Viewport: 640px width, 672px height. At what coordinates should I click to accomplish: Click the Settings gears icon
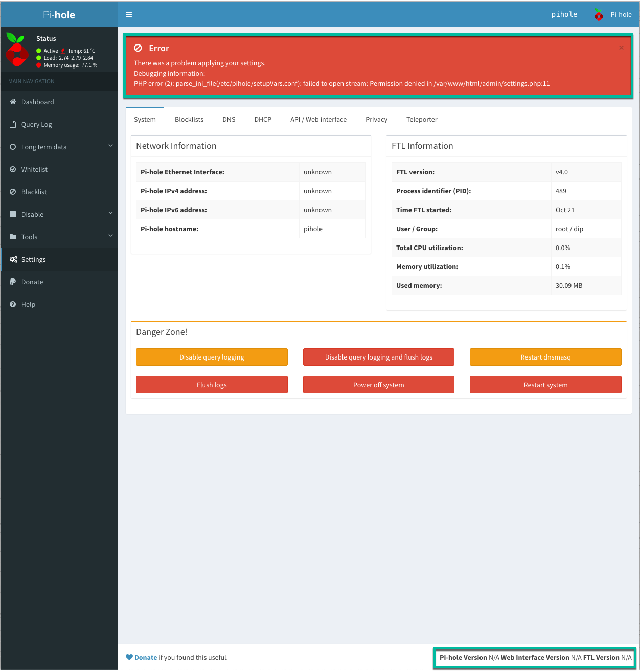pos(13,259)
